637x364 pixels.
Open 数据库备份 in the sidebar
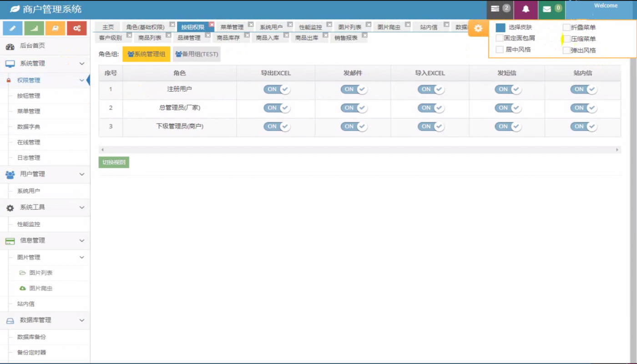[x=31, y=337]
